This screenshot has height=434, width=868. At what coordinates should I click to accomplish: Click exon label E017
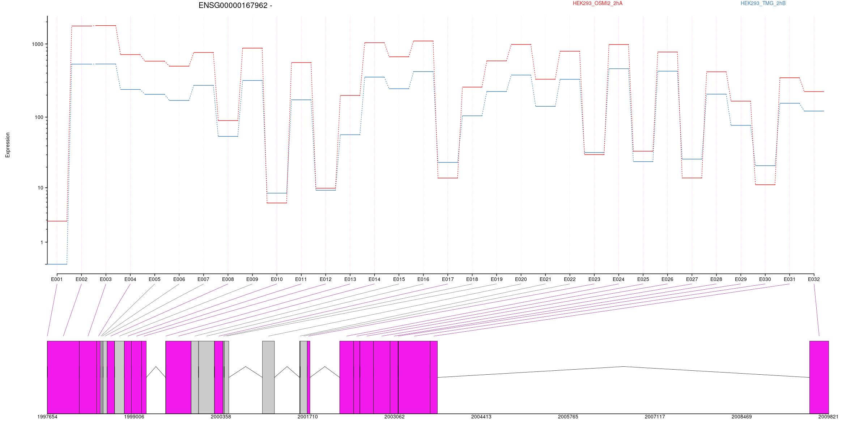[x=448, y=279]
